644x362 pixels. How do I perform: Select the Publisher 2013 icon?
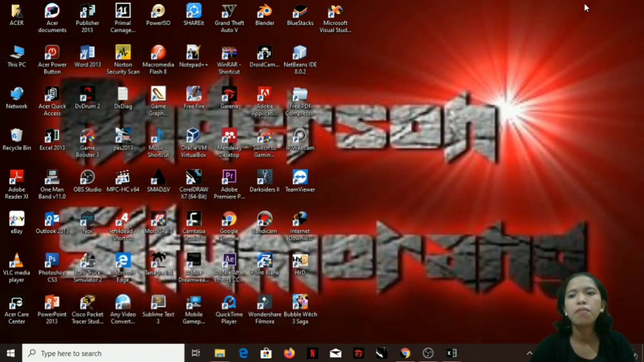pos(88,19)
